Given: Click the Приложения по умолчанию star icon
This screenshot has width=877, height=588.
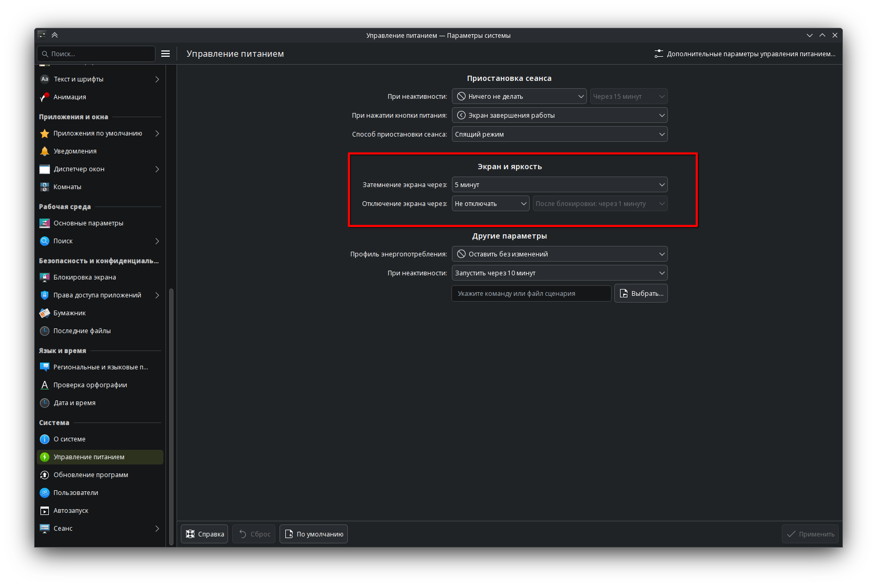Looking at the screenshot, I should pos(45,133).
